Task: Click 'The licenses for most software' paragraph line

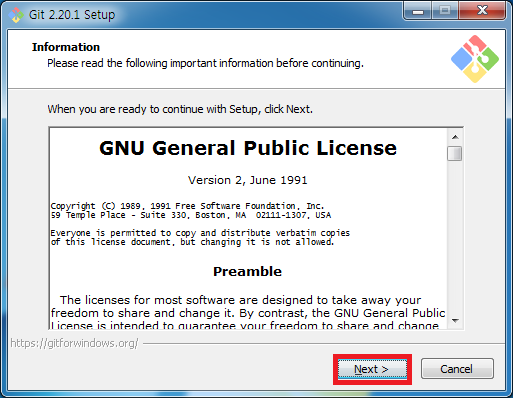Action: pos(240,300)
